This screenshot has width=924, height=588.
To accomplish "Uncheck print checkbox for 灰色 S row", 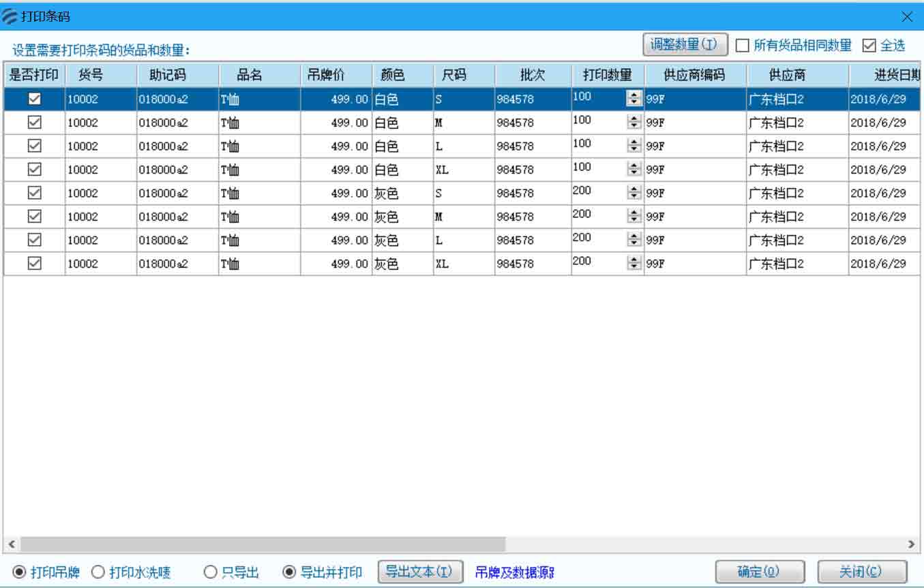I will (34, 193).
